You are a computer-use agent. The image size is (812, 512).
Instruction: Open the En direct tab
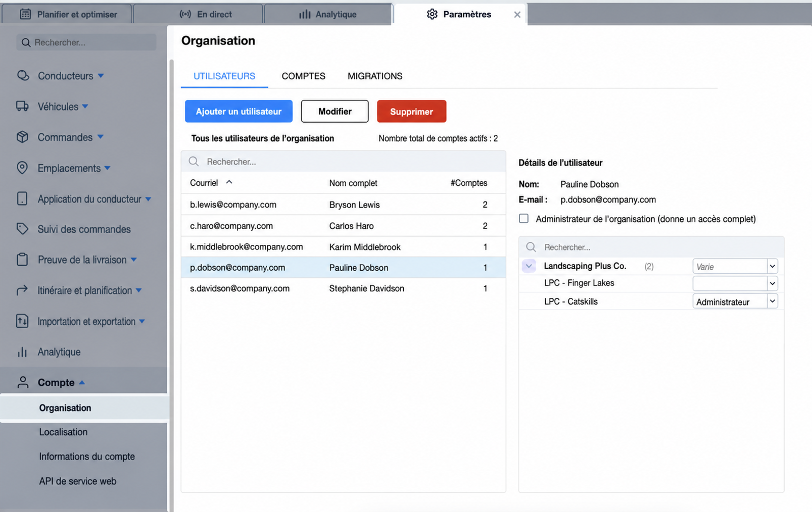tap(198, 14)
